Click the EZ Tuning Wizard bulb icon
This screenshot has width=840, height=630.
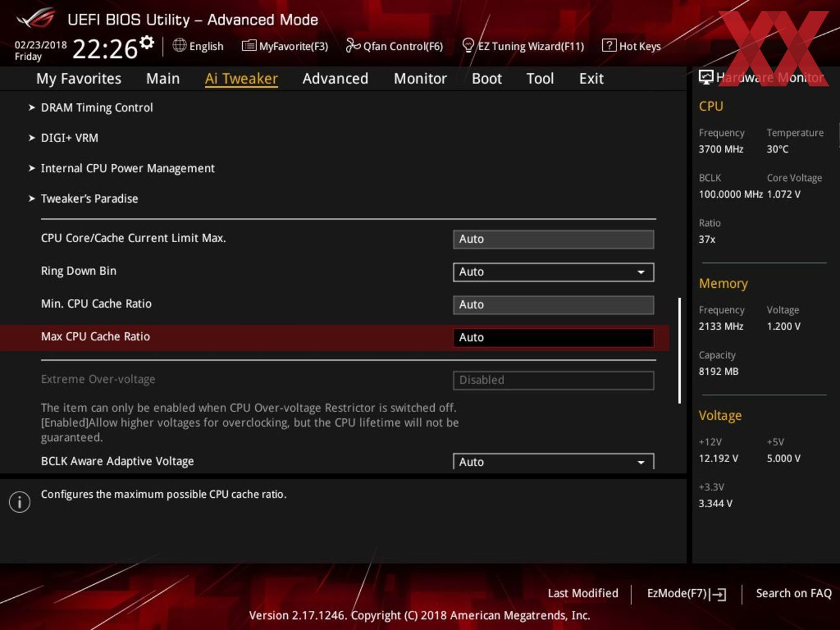tap(468, 46)
